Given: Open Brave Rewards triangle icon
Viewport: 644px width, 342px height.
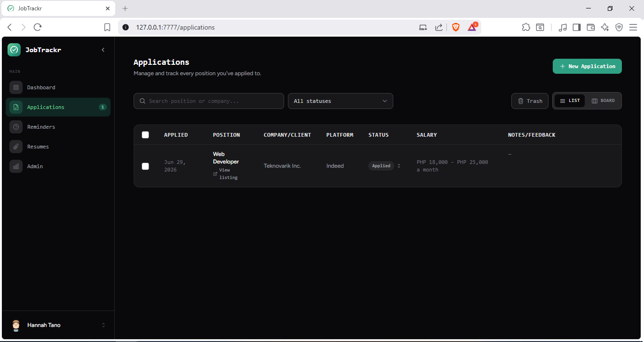Looking at the screenshot, I should (472, 27).
